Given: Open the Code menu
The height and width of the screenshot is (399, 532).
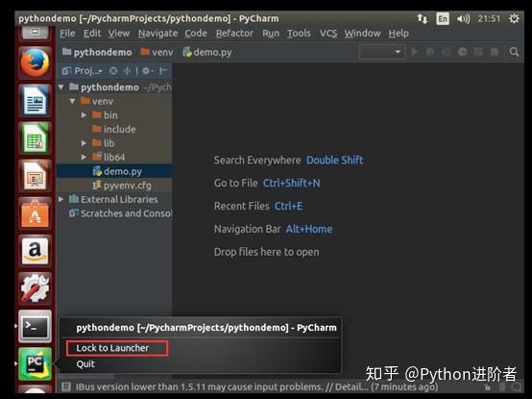Looking at the screenshot, I should coord(196,34).
